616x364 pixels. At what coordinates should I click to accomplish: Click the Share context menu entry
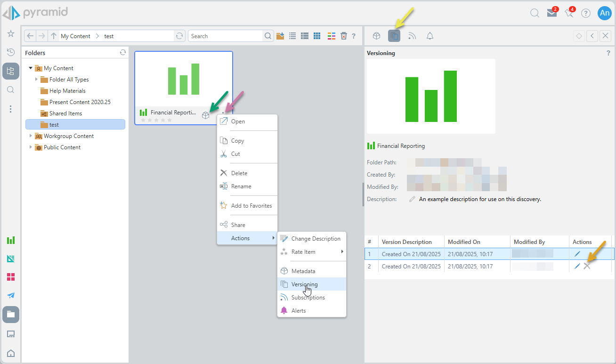(x=238, y=225)
